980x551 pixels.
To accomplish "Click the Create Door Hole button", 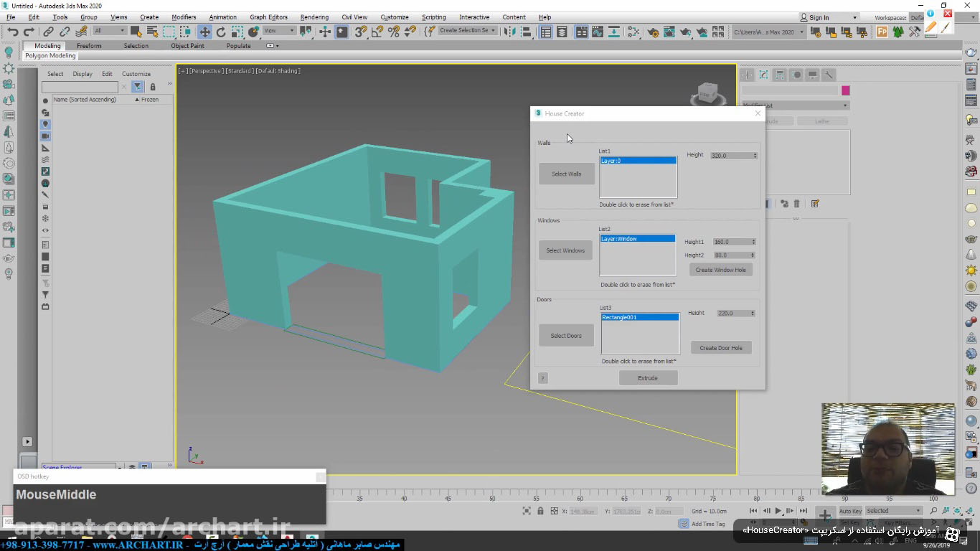I will tap(721, 348).
